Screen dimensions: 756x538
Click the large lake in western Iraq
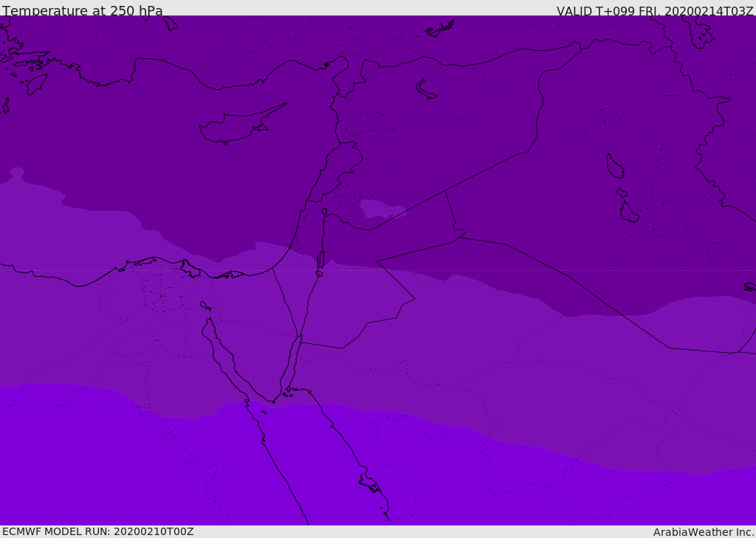[x=615, y=166]
